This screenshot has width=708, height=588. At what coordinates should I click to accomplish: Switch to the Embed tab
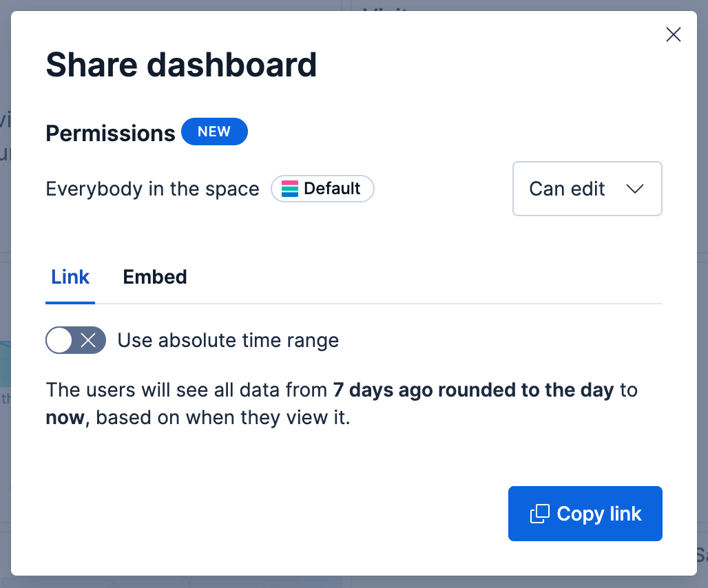pos(155,277)
